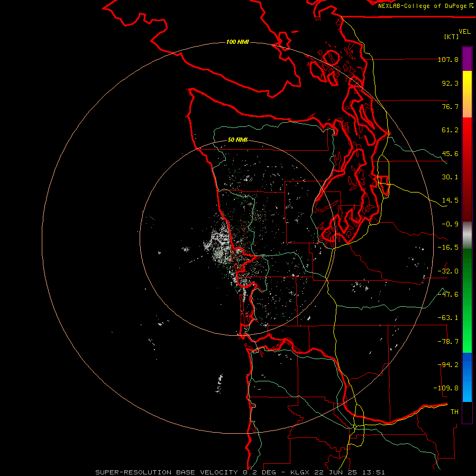This screenshot has height=476, width=476.
Task: Click the -0.9 velocity scale value
Action: [450, 224]
